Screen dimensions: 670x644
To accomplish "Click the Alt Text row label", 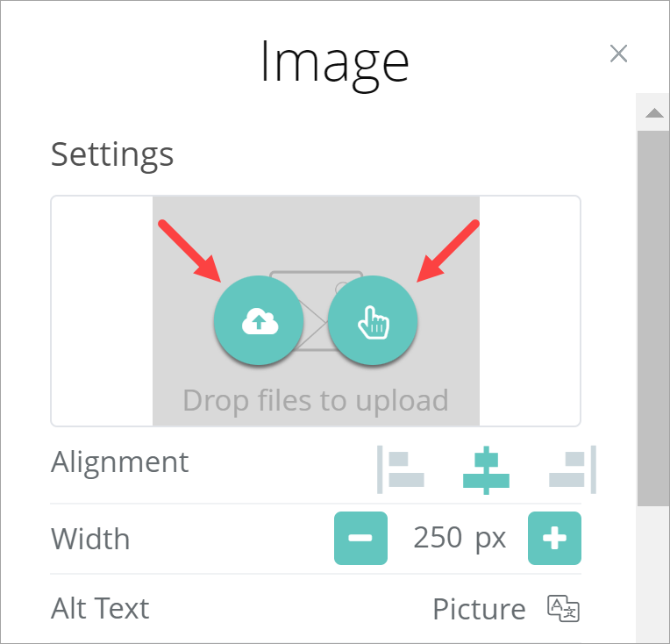I will tap(100, 608).
